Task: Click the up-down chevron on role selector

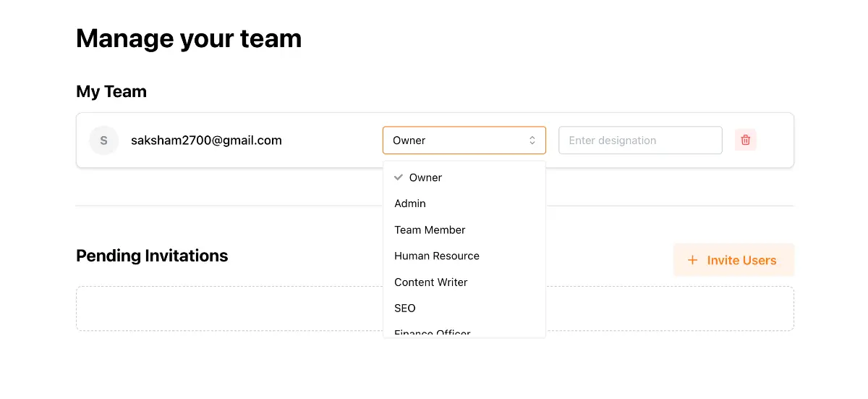Action: (532, 140)
